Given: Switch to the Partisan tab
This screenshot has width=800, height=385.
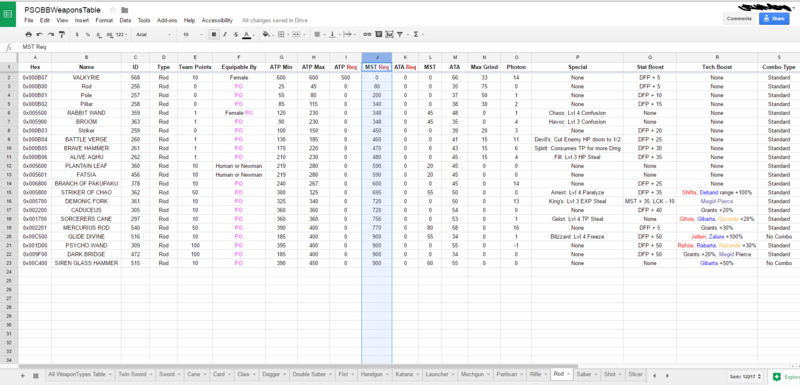Looking at the screenshot, I should tap(510, 374).
